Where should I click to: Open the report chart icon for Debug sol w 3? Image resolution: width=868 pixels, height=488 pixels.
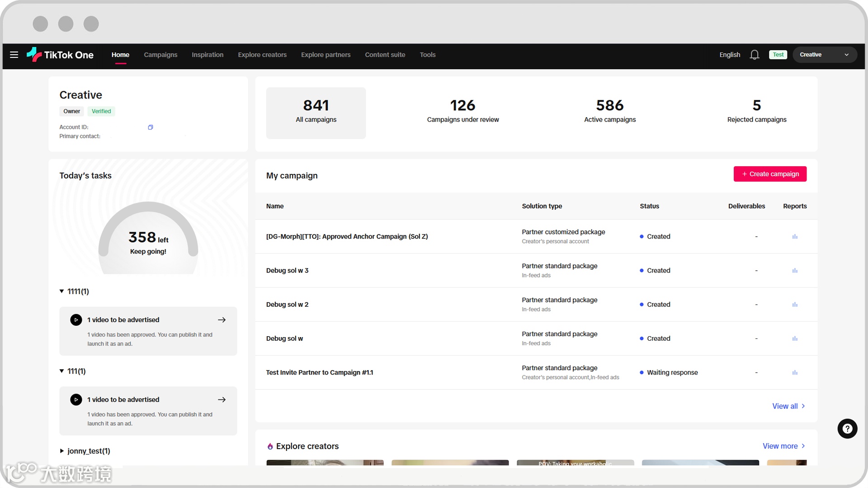tap(795, 271)
